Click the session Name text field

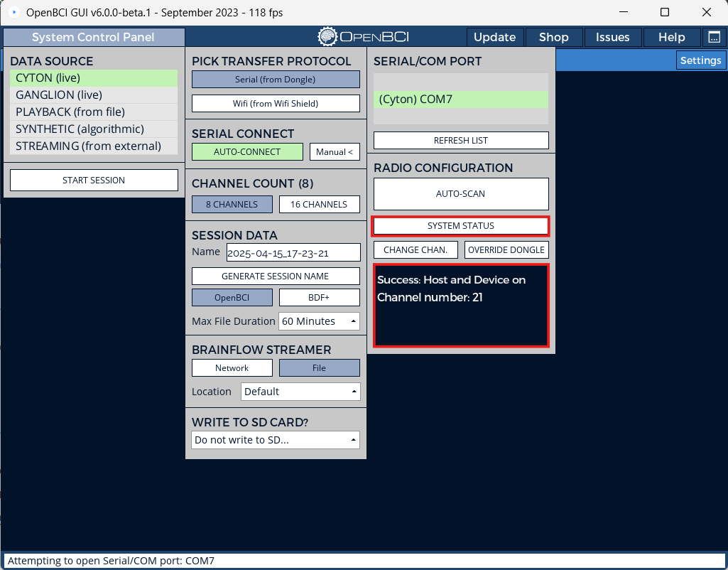click(293, 253)
